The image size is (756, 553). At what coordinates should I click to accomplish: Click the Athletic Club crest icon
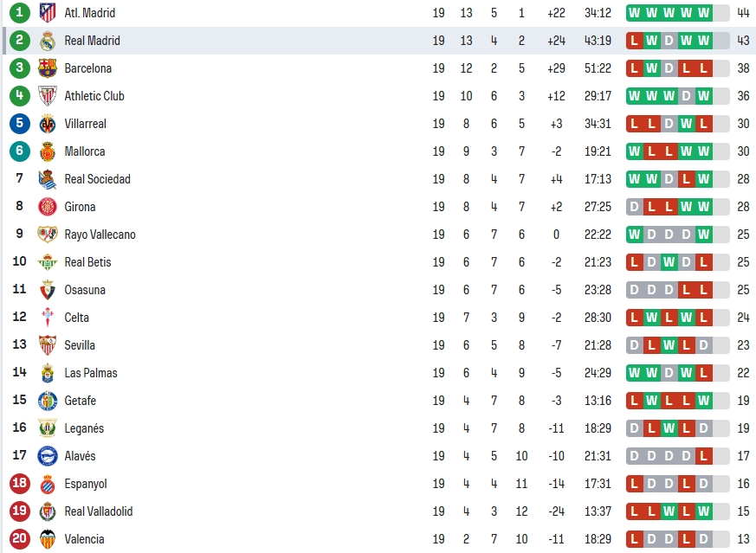[x=48, y=96]
